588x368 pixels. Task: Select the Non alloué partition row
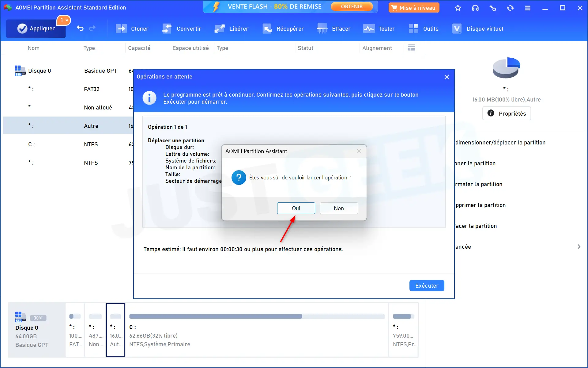tap(68, 108)
